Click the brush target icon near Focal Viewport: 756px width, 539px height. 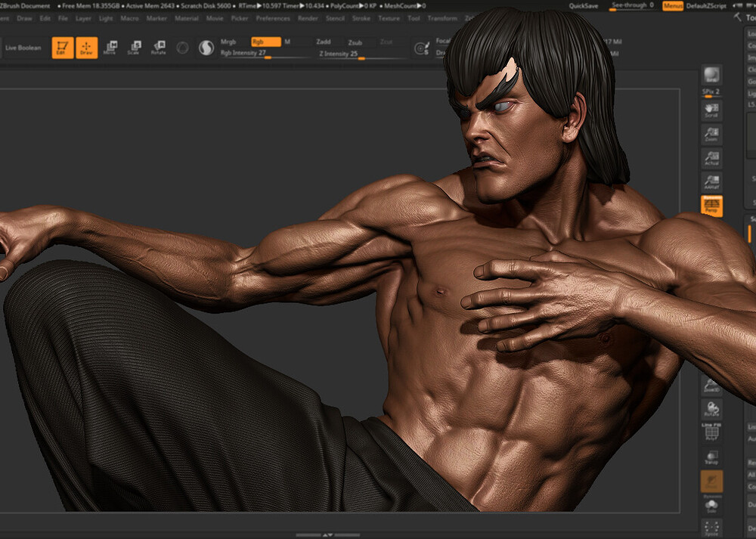422,48
